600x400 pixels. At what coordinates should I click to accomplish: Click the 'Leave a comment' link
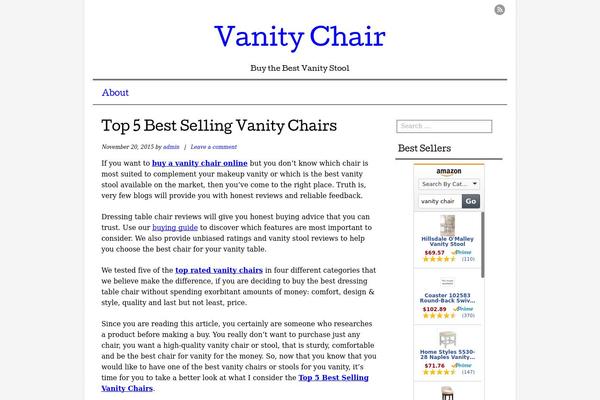(x=214, y=147)
